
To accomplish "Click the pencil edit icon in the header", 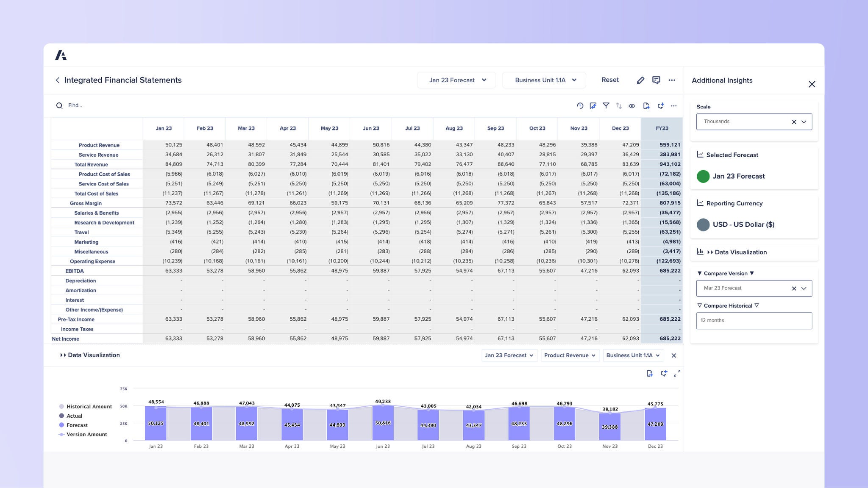I will coord(640,80).
